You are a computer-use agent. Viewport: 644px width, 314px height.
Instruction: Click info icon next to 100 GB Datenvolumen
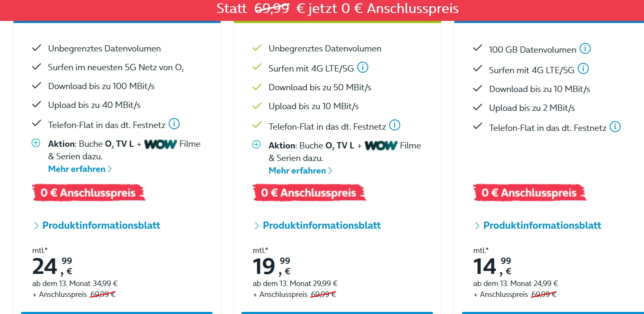[x=586, y=49]
